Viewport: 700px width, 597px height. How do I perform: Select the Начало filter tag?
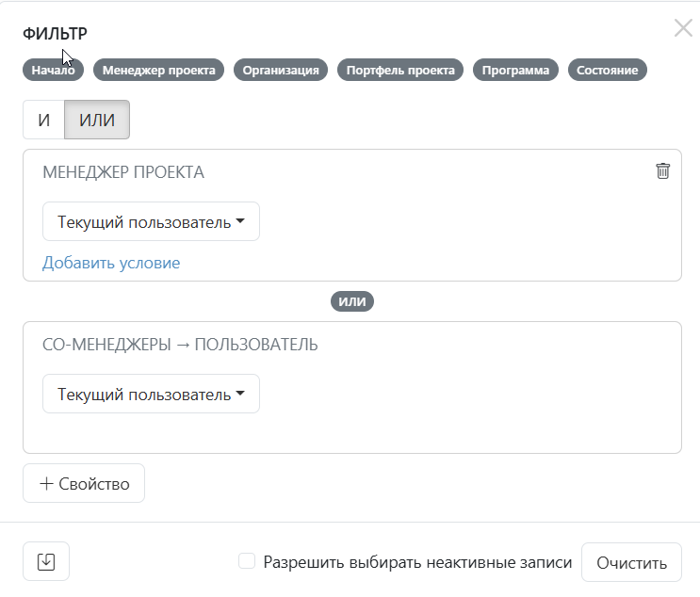point(54,70)
